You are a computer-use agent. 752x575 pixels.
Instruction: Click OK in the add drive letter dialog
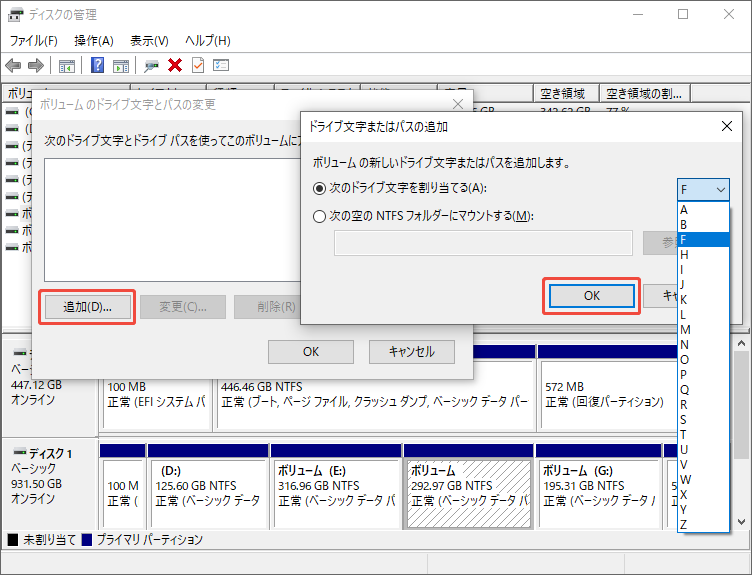(591, 296)
